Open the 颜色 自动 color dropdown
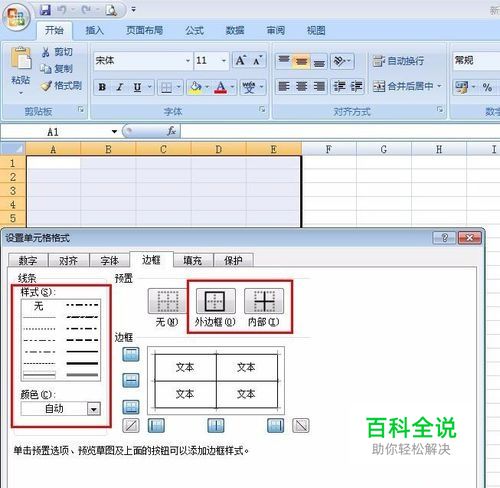Screen dimensions: 500x488 (x=94, y=409)
